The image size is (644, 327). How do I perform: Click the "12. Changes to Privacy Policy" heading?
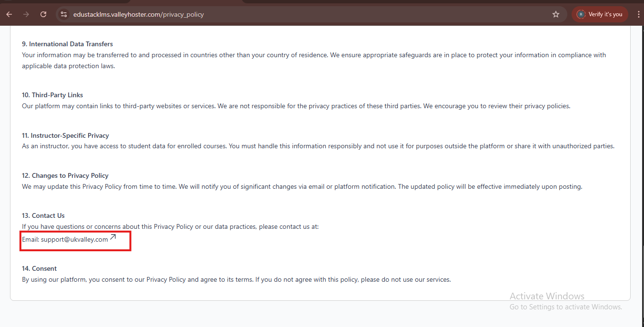pyautogui.click(x=65, y=175)
